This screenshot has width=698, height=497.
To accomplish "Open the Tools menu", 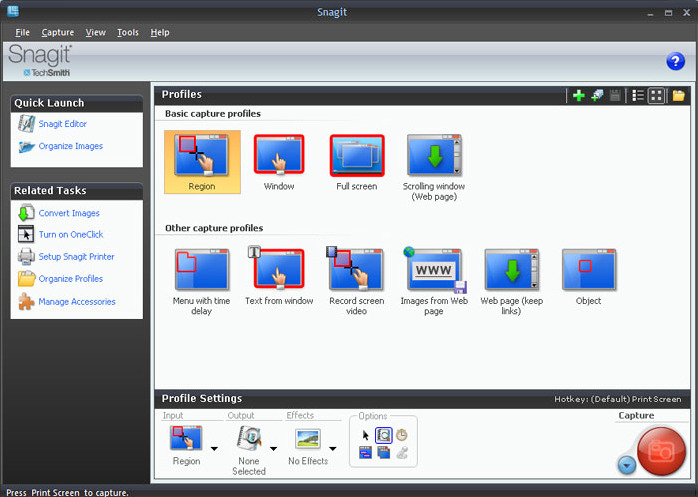I will point(128,33).
